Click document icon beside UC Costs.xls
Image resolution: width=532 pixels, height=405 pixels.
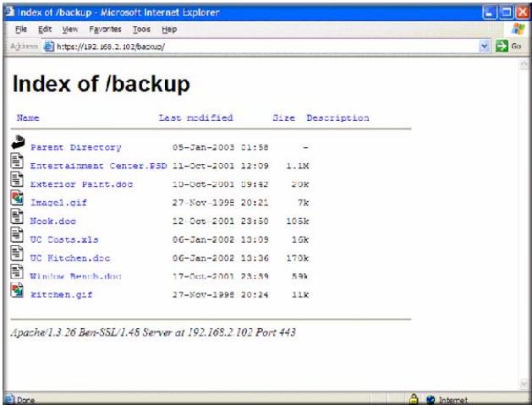pyautogui.click(x=17, y=234)
